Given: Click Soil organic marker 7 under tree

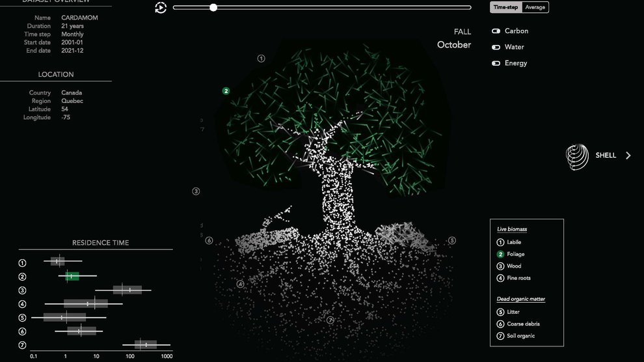Looking at the screenshot, I should tap(330, 320).
